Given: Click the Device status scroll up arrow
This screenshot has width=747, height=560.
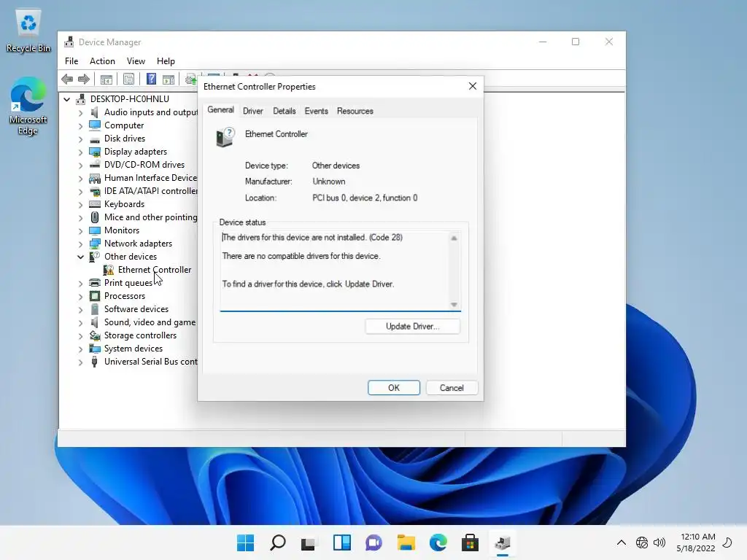Looking at the screenshot, I should [454, 238].
